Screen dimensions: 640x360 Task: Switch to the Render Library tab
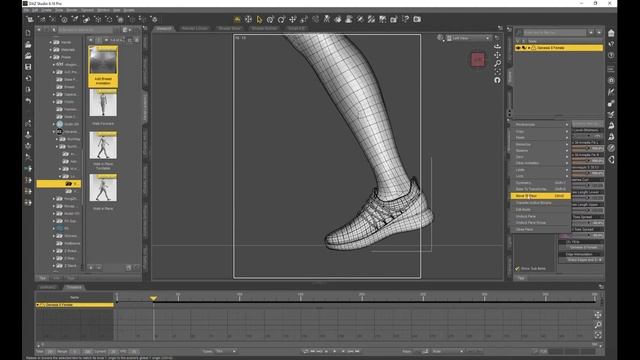point(195,28)
